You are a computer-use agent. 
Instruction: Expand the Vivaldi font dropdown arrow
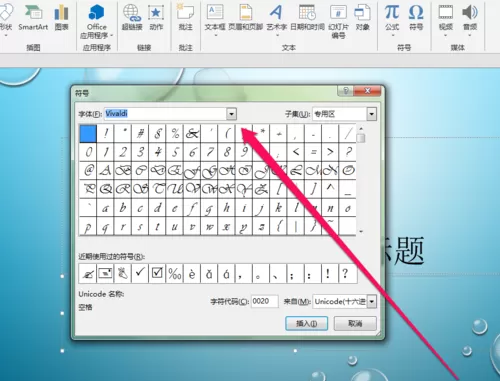[x=232, y=114]
